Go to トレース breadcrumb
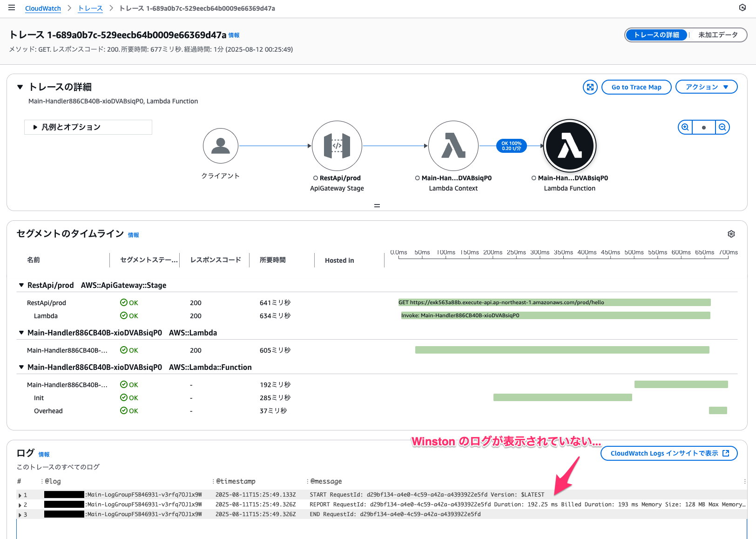Screen dimensions: 756x539 tap(90, 8)
